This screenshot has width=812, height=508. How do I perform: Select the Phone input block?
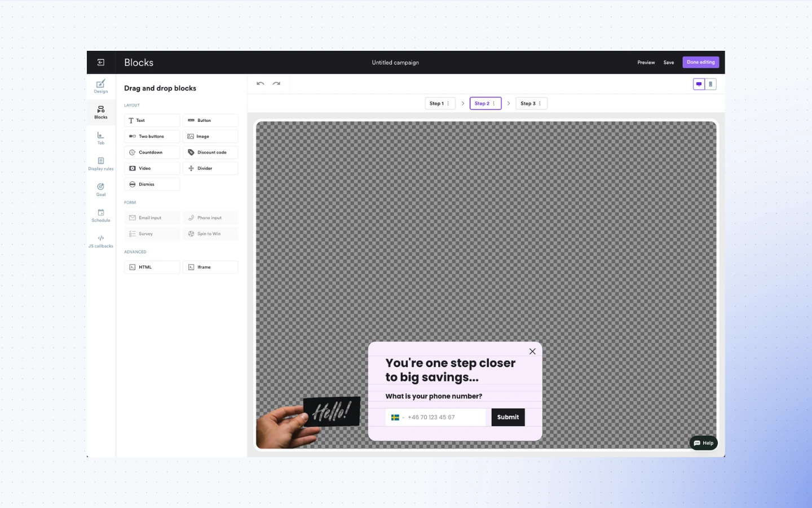pyautogui.click(x=210, y=218)
